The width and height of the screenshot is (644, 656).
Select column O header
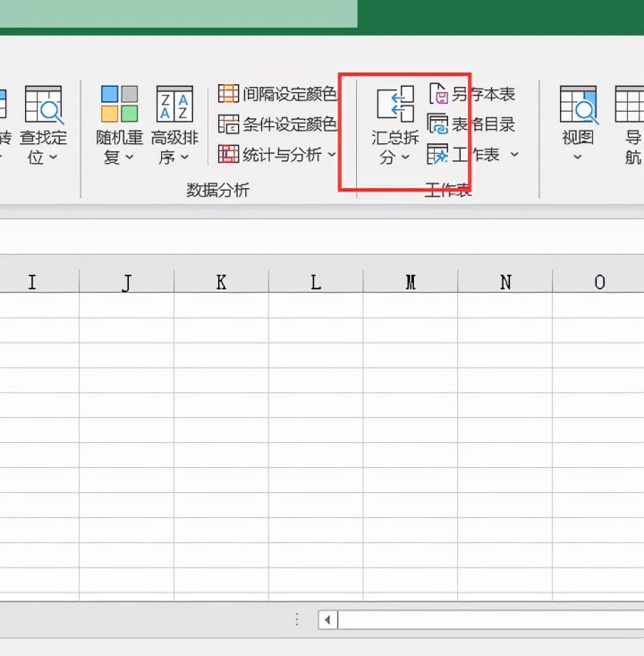(598, 282)
